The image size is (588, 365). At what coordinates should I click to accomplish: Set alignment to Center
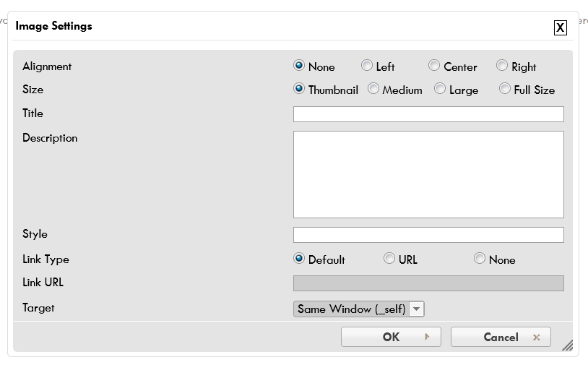coord(434,66)
